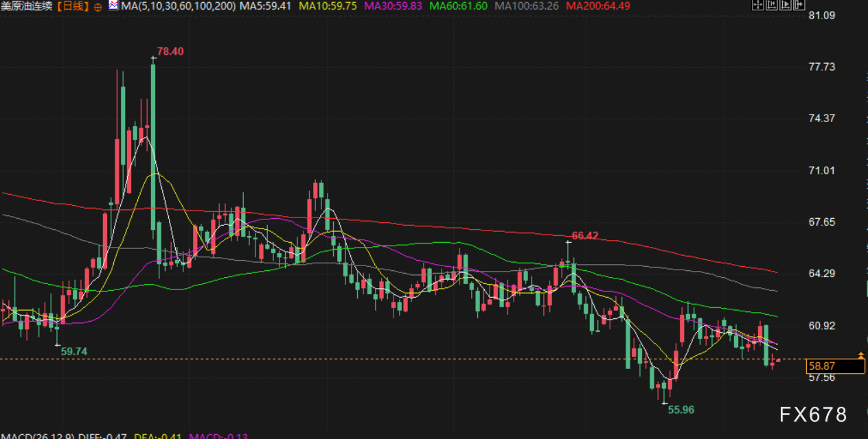Open the 日线 period selector
Screen dimensions: 868x439
coord(71,6)
